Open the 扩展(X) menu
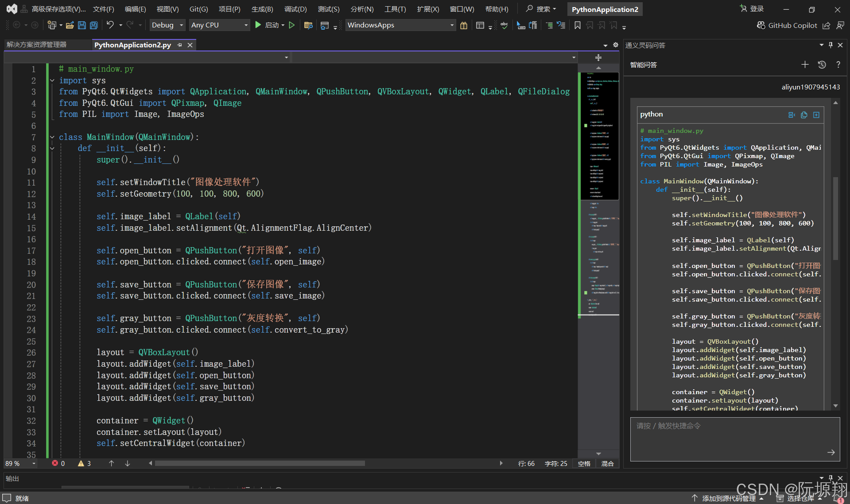Screen dimensions: 850x504 click(x=428, y=9)
